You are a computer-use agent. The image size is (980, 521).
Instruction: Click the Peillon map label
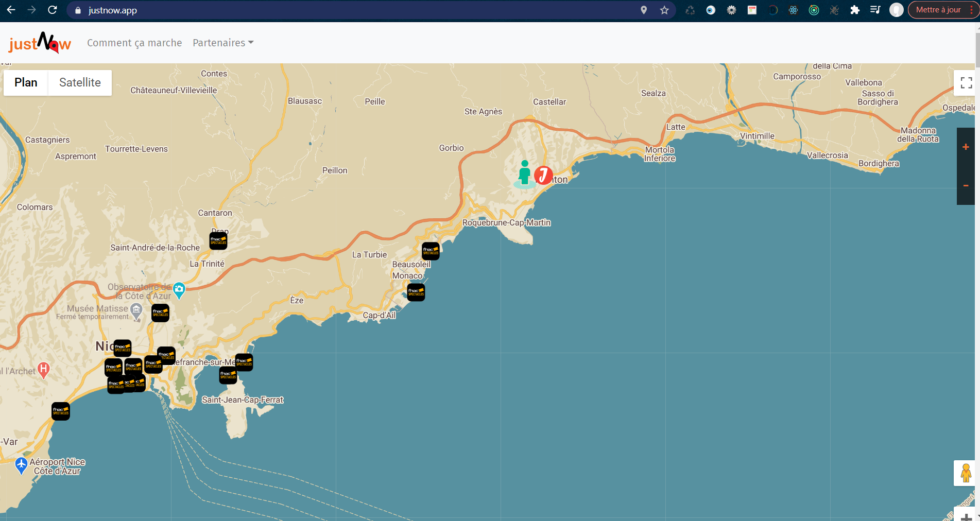(335, 170)
